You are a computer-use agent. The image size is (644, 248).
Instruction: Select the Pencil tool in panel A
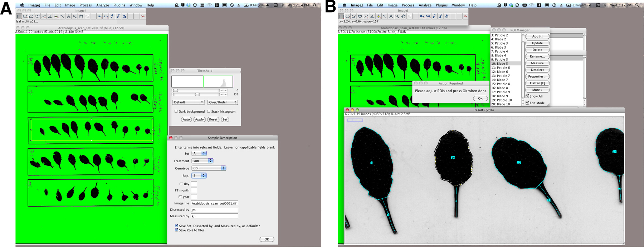point(112,16)
